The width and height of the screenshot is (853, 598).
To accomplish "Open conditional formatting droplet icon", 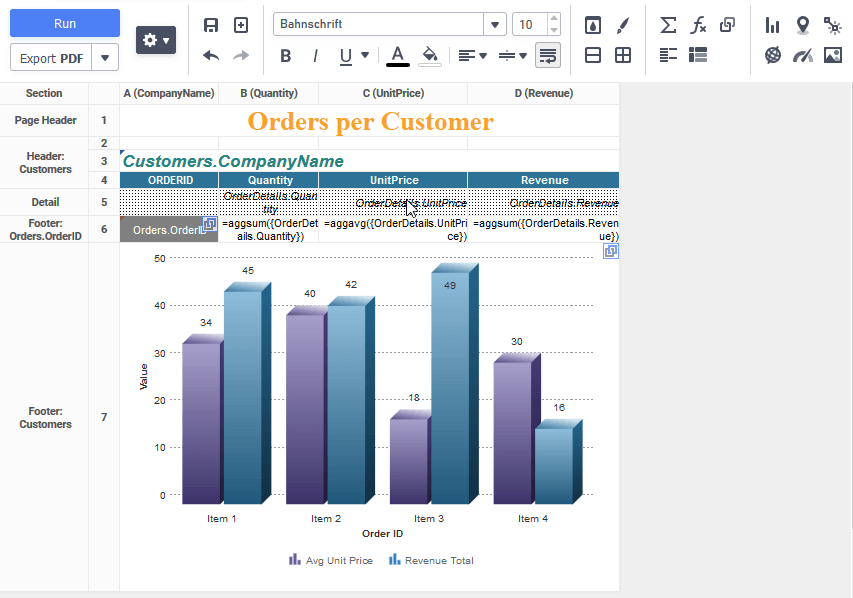I will pos(593,25).
